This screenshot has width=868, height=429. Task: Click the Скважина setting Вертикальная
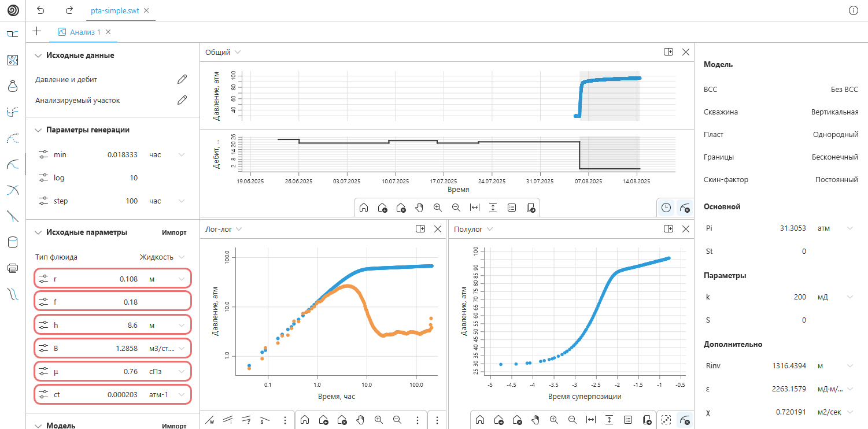click(x=834, y=112)
